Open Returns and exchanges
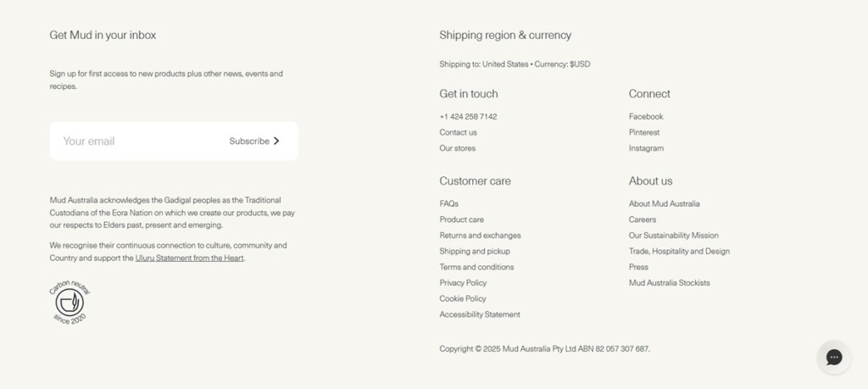This screenshot has width=868, height=389. click(x=480, y=235)
